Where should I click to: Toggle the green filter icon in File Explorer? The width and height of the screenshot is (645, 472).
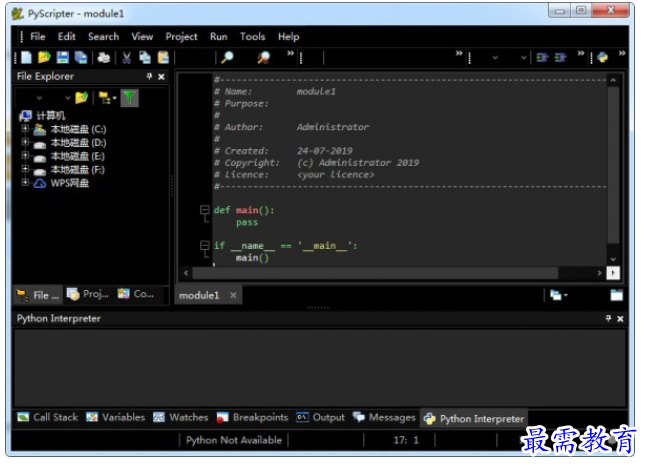point(129,98)
